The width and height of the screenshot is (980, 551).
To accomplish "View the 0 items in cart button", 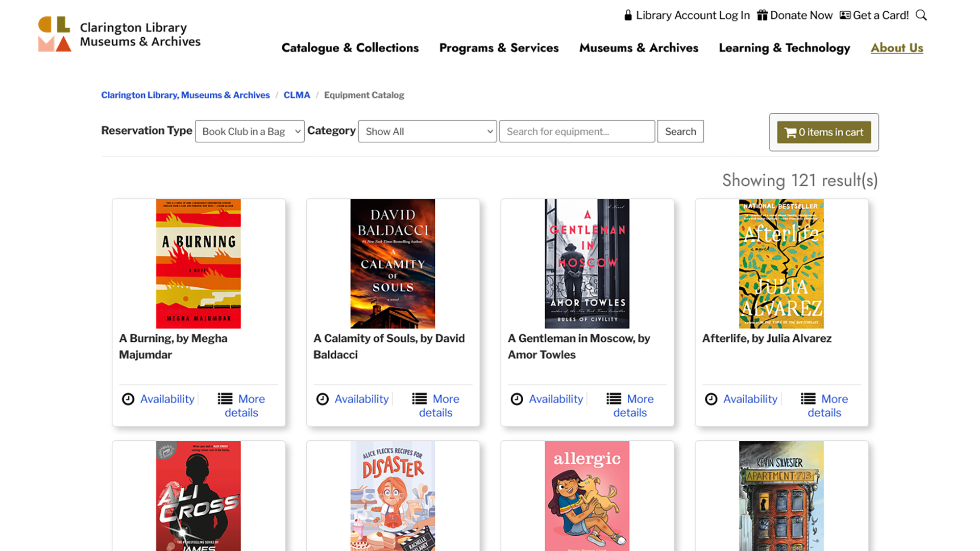I will pos(824,133).
